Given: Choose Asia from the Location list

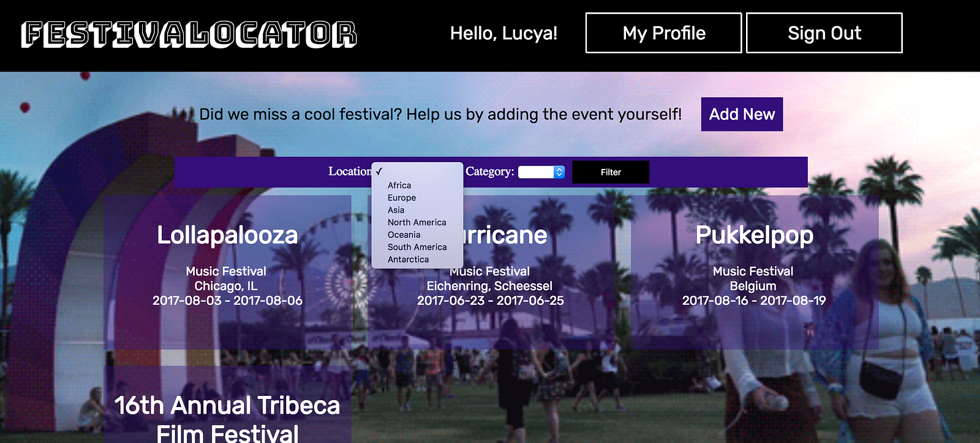Looking at the screenshot, I should coord(417,210).
